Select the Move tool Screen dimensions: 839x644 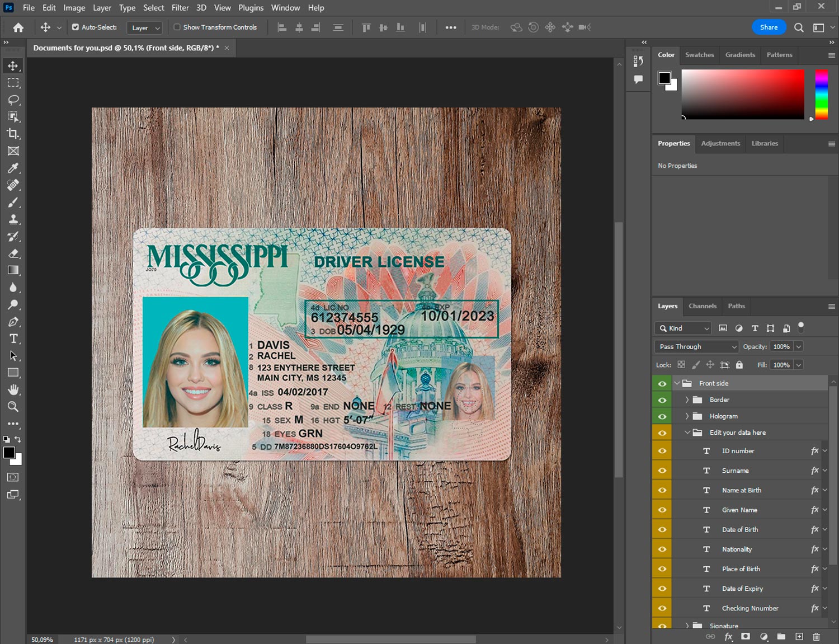[x=13, y=65]
